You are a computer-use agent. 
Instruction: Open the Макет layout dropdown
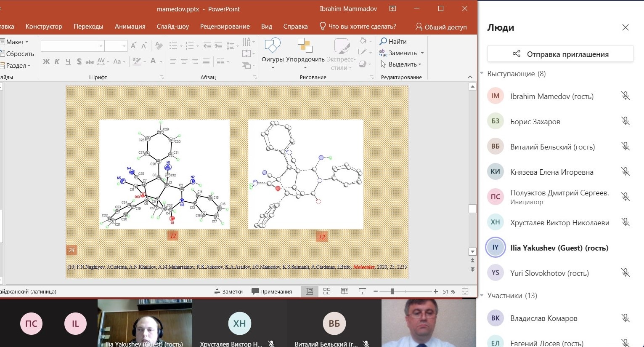15,42
